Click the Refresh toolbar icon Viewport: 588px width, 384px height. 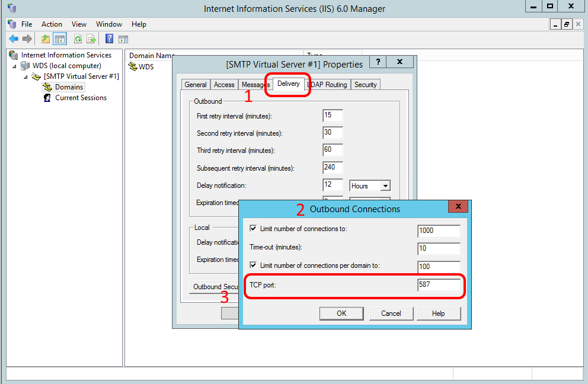click(x=78, y=39)
